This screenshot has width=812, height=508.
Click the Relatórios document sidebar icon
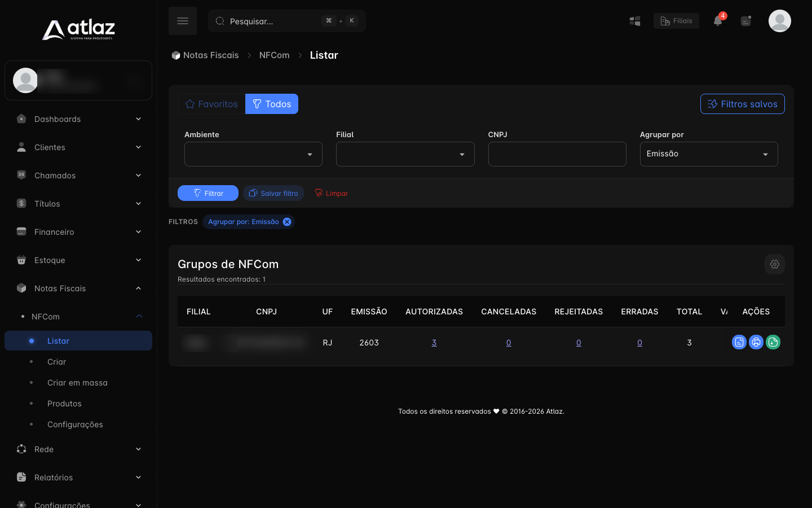point(21,477)
